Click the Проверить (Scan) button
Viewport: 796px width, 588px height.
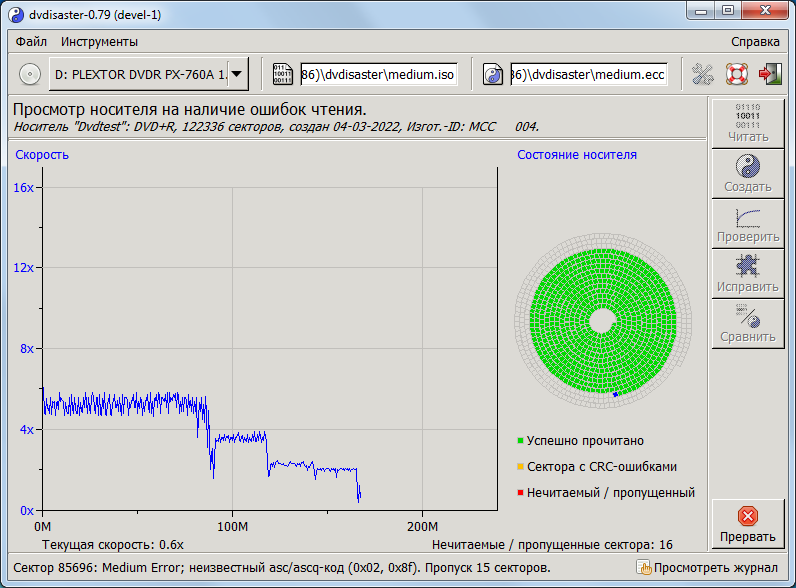(748, 222)
